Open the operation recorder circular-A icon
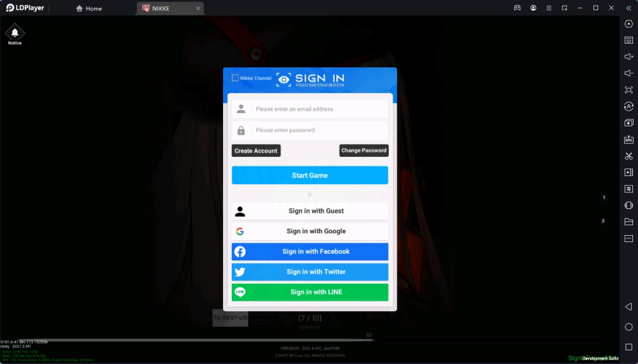 [629, 106]
